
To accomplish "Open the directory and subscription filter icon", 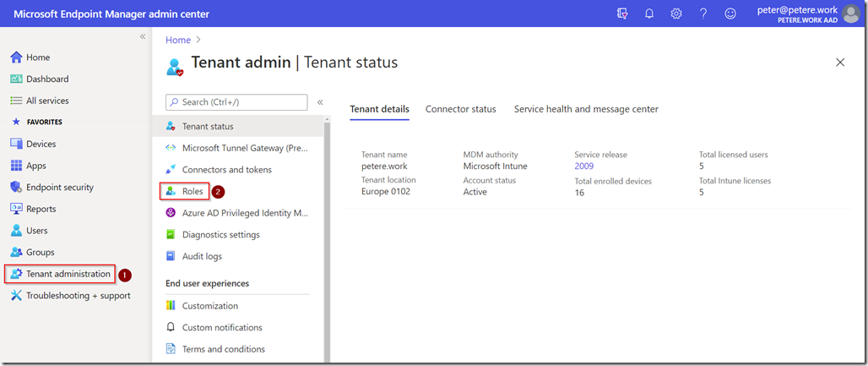I will tap(622, 14).
